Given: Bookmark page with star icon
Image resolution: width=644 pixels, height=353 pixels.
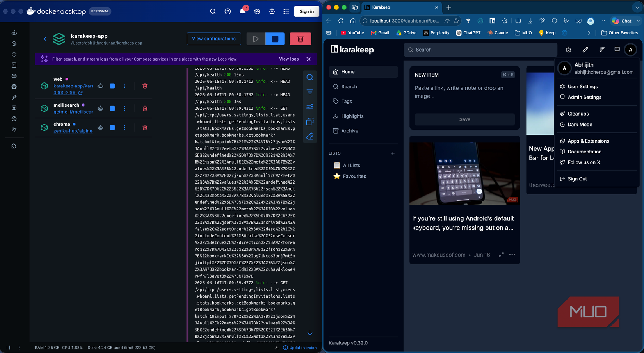Looking at the screenshot, I should (456, 21).
